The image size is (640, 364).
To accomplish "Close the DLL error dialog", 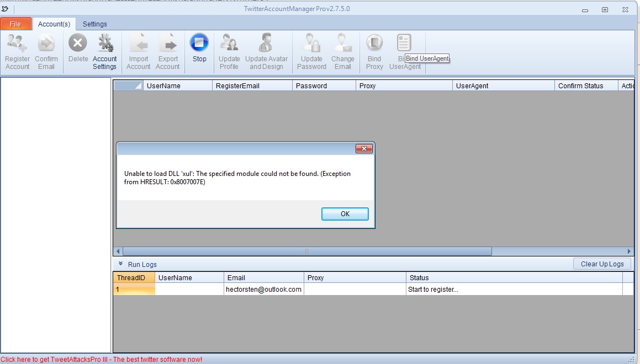I will (x=363, y=149).
